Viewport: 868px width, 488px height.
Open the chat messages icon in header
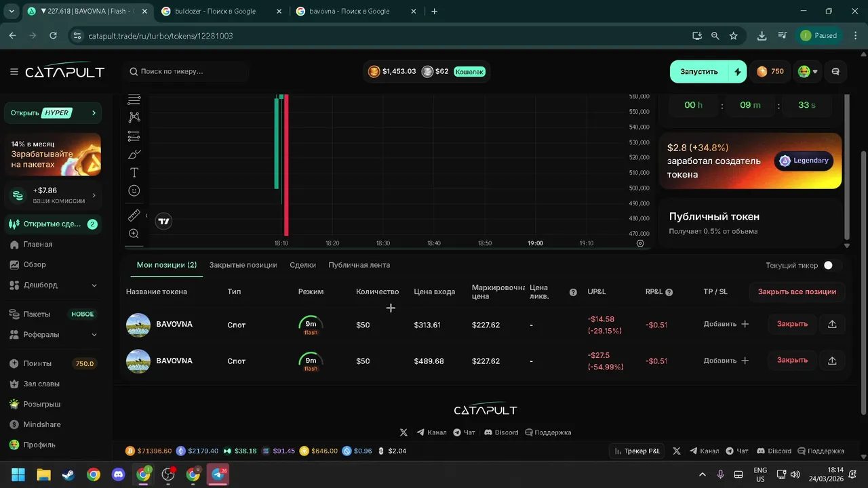[835, 71]
